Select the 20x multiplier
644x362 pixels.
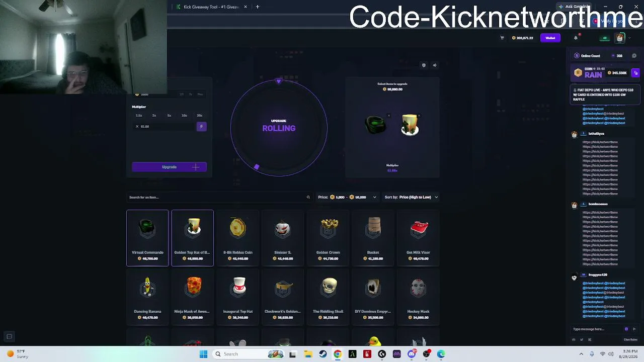(x=199, y=116)
